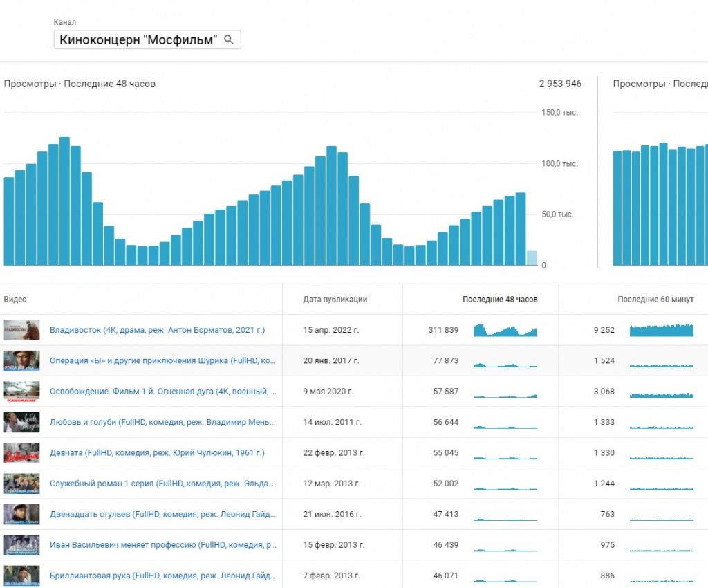Screen dimensions: 708x588
Task: Click the 9 252 last-hour value
Action: (x=604, y=330)
